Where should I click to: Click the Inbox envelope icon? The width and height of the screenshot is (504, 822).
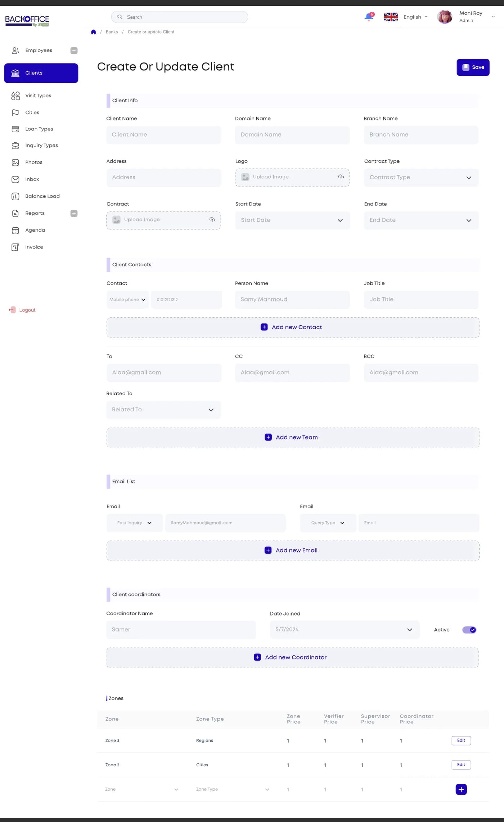tap(15, 179)
